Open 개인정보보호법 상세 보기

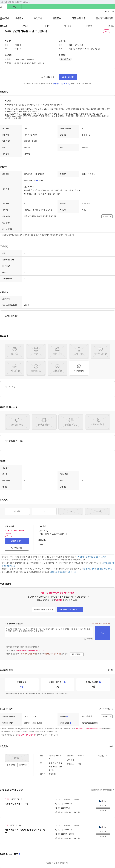pyautogui.click(x=43, y=609)
